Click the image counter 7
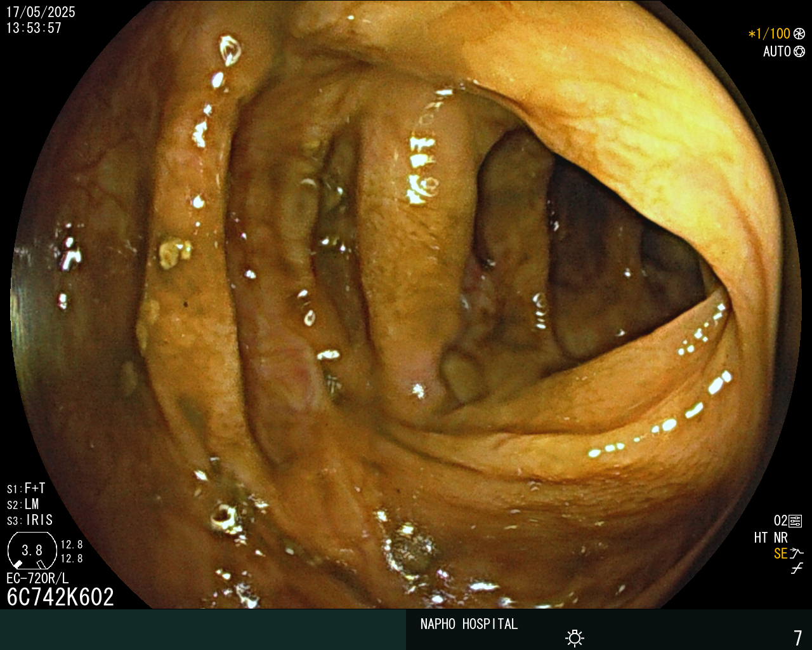812x650 pixels. click(798, 638)
